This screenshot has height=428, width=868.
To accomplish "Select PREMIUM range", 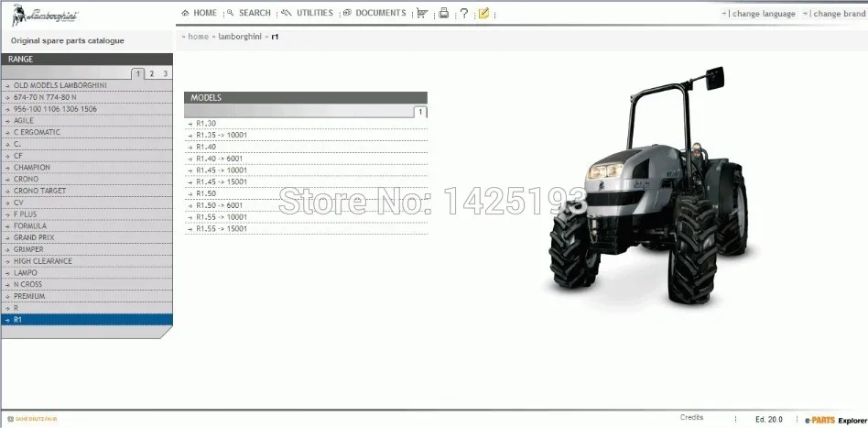I will 87,296.
